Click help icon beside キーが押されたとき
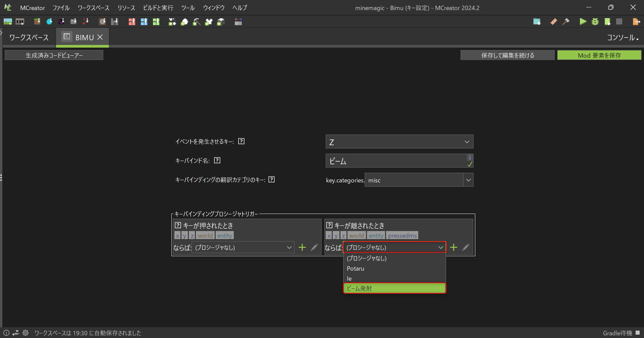The height and width of the screenshot is (338, 644). click(x=178, y=225)
